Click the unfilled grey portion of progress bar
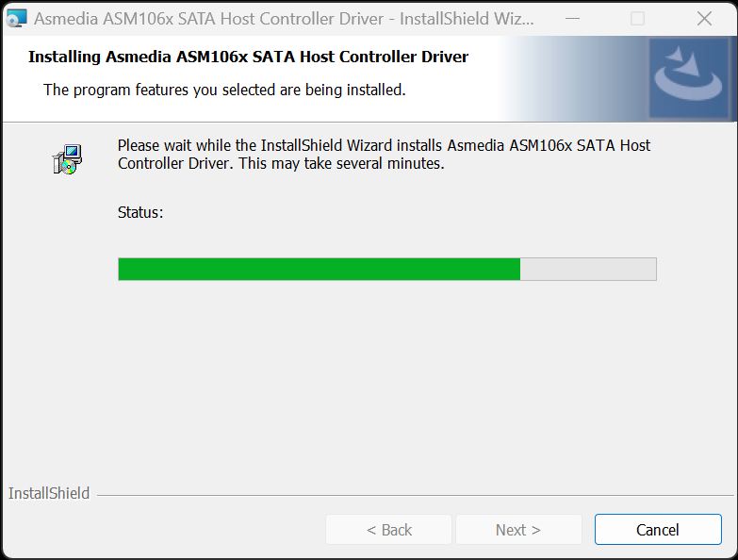 tap(588, 270)
